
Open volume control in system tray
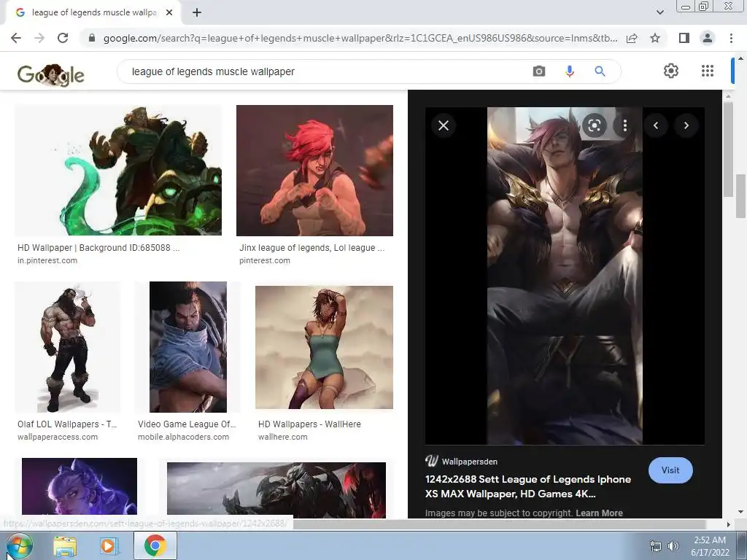coord(673,546)
